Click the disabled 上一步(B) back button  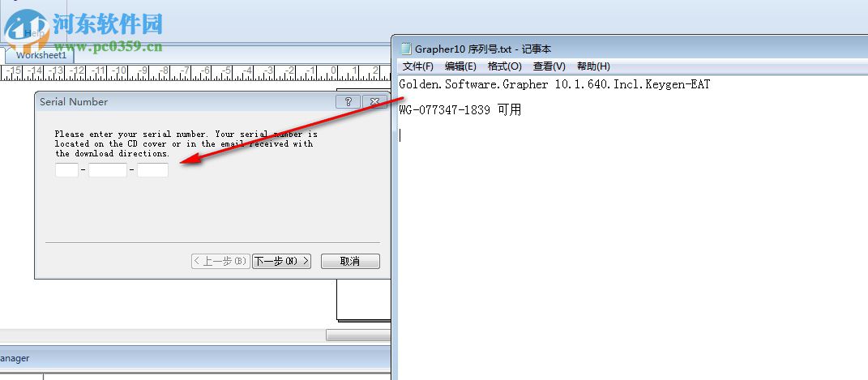coord(221,261)
